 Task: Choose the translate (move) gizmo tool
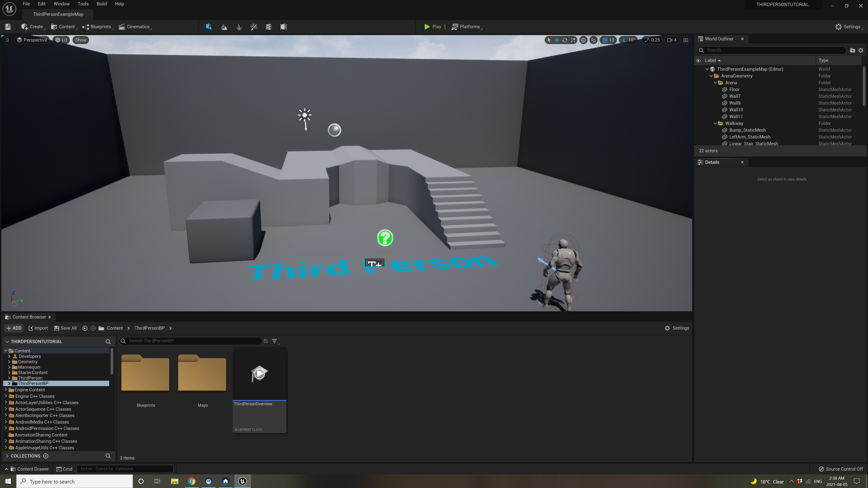[557, 40]
